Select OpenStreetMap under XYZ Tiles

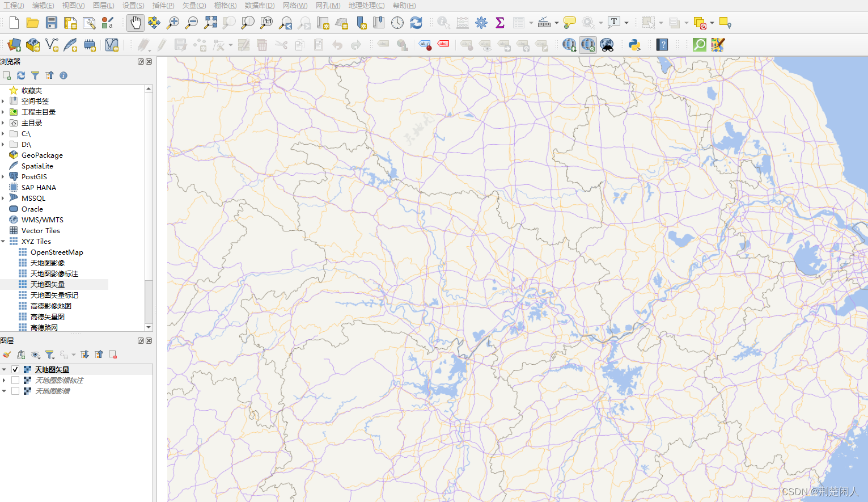(x=57, y=252)
